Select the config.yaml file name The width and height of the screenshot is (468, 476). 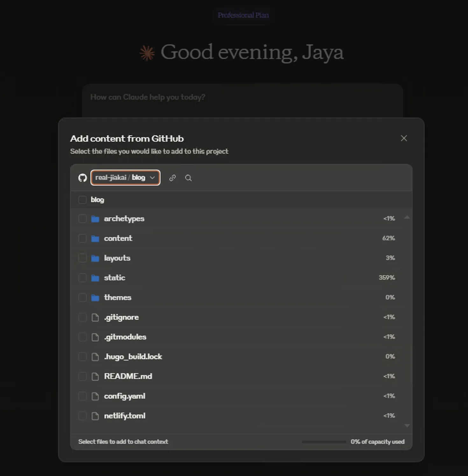point(124,396)
